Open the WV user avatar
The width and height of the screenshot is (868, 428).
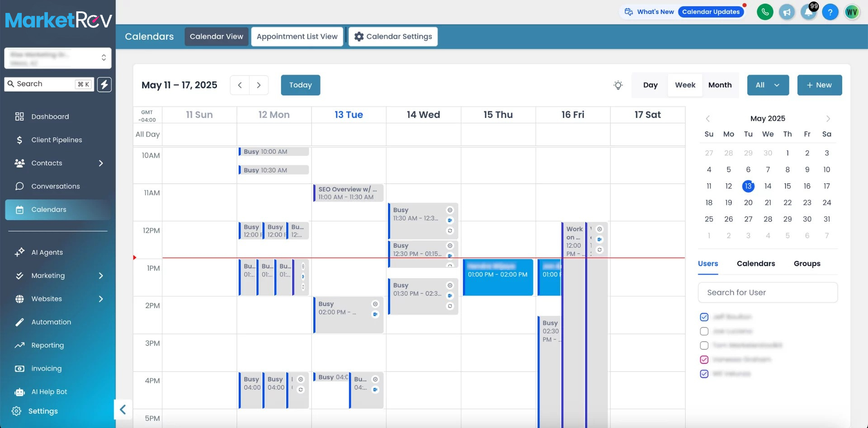click(852, 12)
